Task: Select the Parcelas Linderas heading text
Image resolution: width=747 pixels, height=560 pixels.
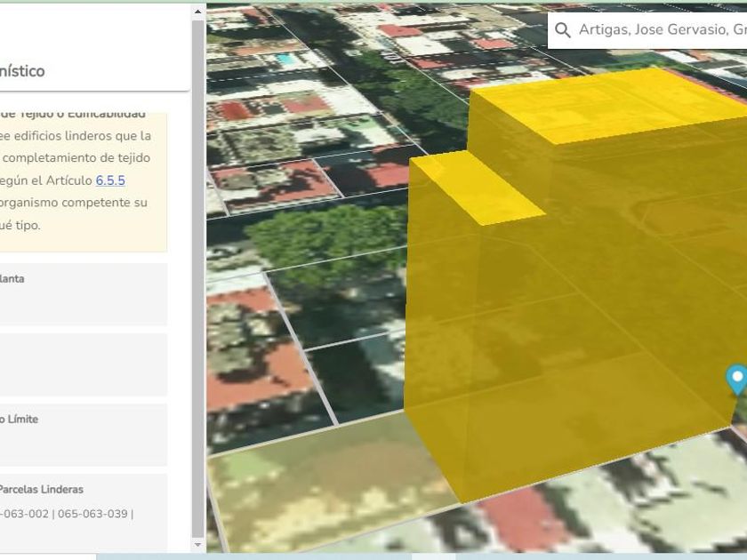Action: 41,490
